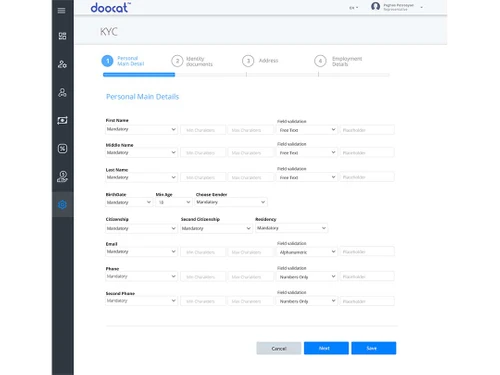500x375 pixels.
Task: Click Email Placeholder field
Action: (367, 252)
